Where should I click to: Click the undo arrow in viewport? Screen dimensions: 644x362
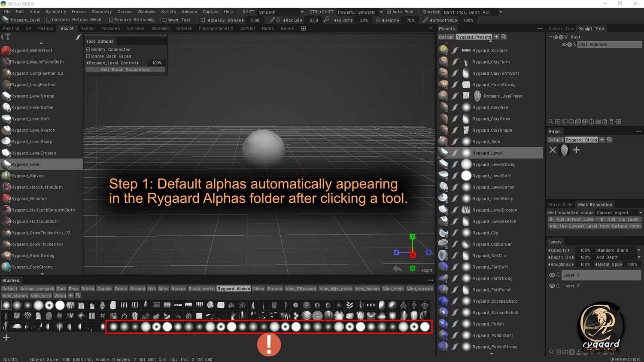tap(398, 269)
